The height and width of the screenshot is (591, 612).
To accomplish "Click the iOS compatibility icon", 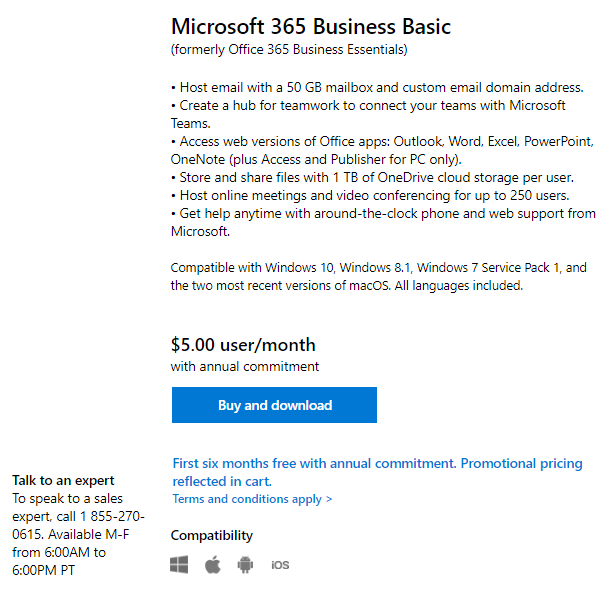I will 280,565.
